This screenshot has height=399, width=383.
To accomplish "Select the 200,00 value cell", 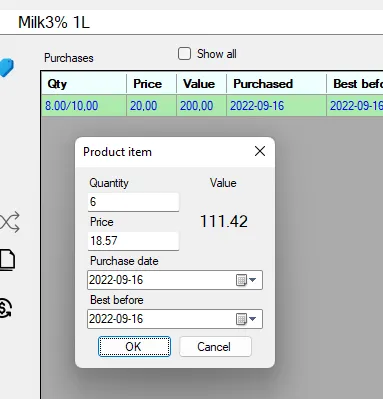I will point(202,106).
